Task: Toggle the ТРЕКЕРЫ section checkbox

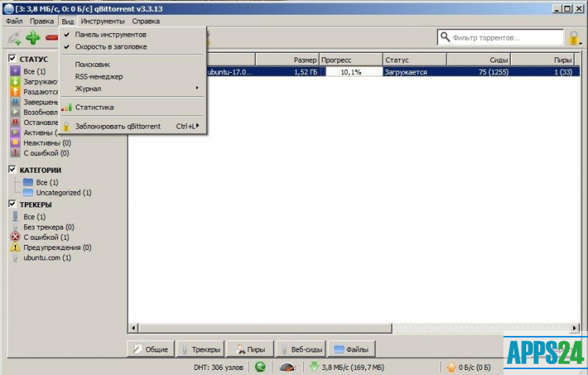Action: (x=12, y=204)
